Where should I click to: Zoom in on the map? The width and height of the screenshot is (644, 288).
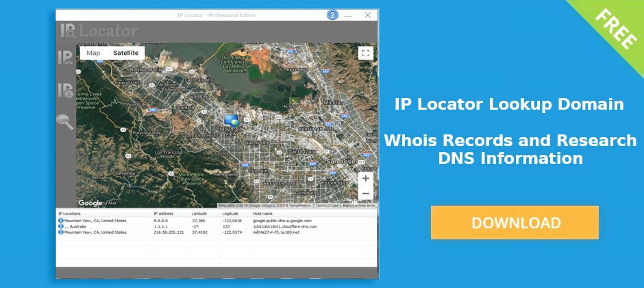pos(366,179)
